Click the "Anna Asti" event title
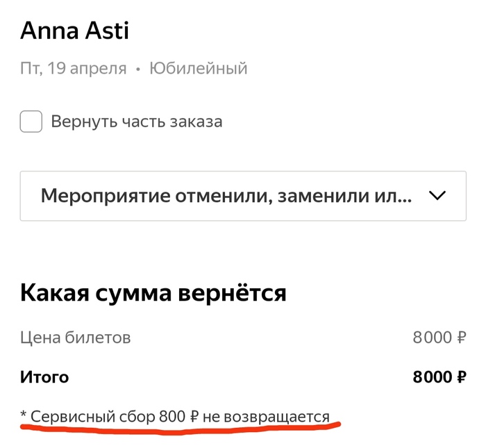Image resolution: width=486 pixels, height=448 pixels. point(75,31)
